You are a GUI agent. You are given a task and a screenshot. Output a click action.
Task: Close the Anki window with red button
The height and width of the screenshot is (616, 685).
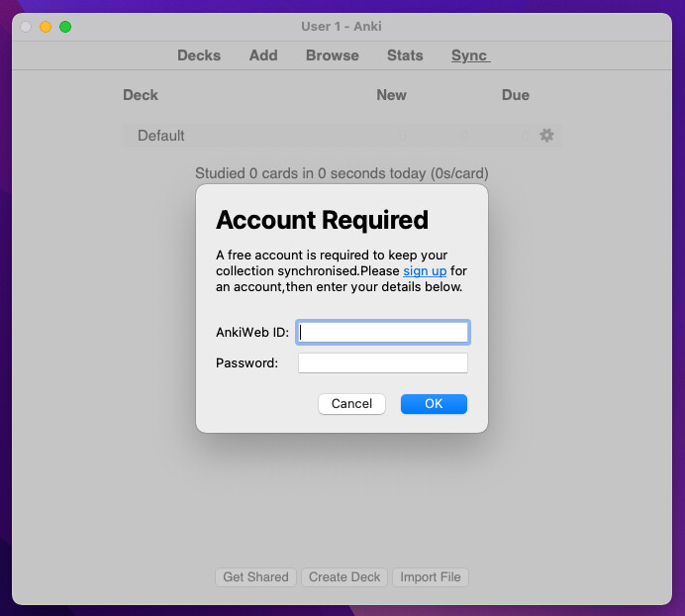pos(26,27)
